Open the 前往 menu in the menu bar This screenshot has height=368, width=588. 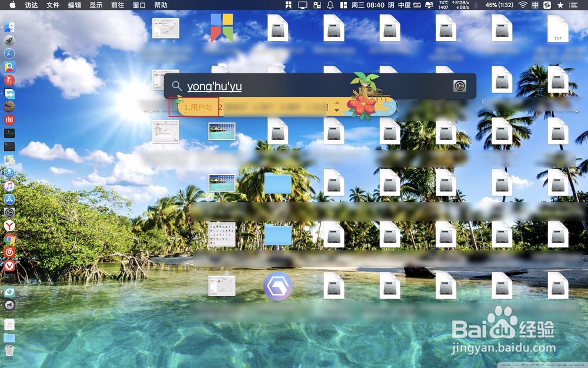coord(116,5)
